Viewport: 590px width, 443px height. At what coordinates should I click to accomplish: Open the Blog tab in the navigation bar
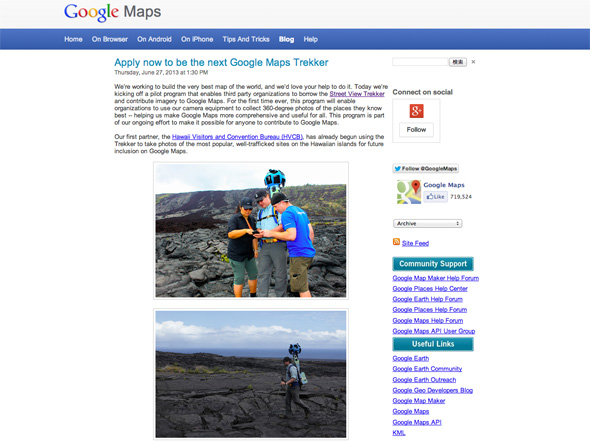(286, 39)
